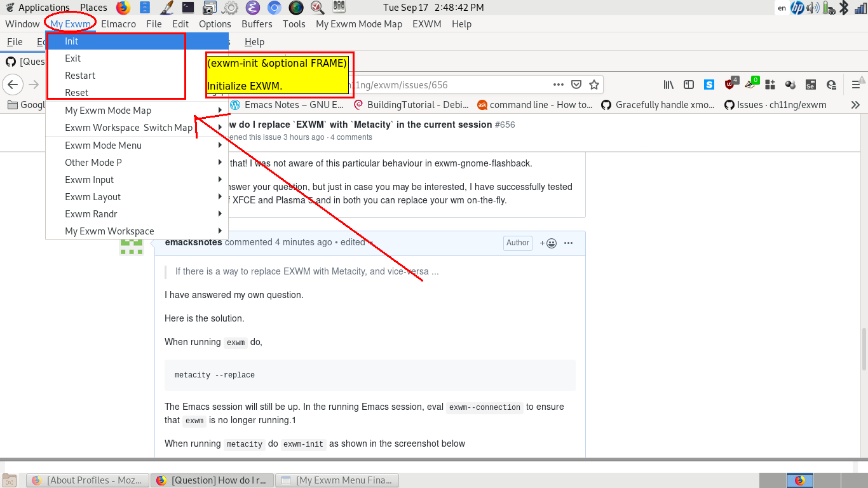Expand the Exwm Layout submenu arrow
Viewport: 868px width, 488px height.
click(219, 196)
